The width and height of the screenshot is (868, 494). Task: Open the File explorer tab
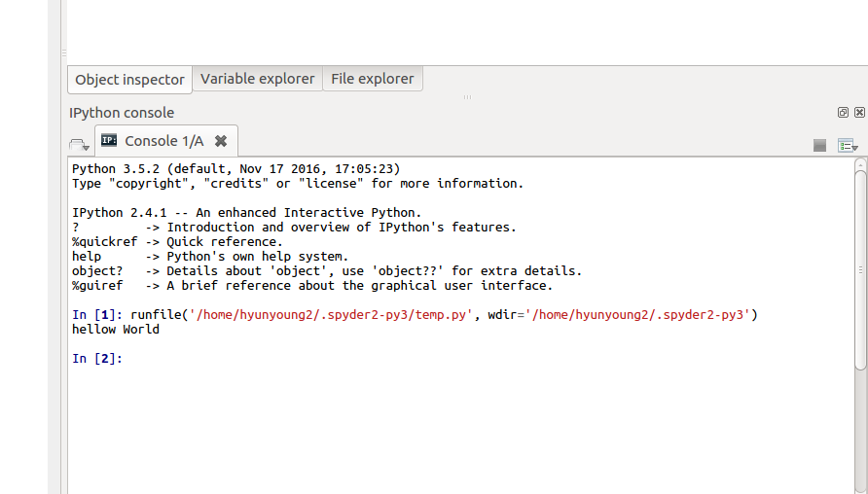pyautogui.click(x=373, y=79)
